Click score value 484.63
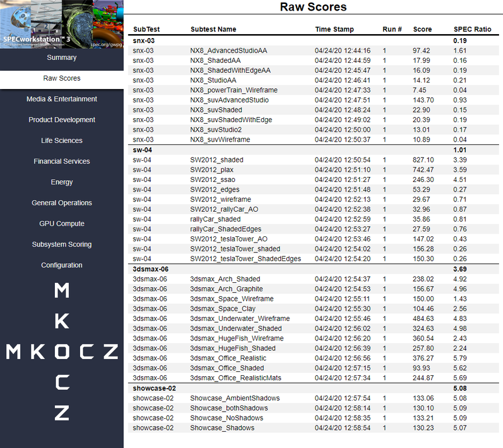503x448 pixels. tap(423, 319)
